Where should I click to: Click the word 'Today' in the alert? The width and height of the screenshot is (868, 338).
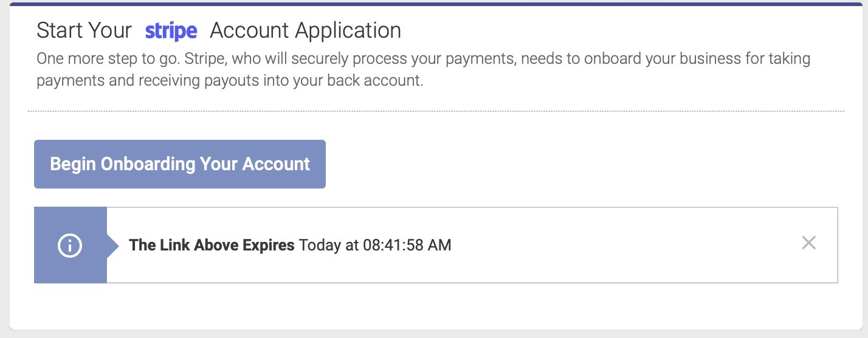(320, 246)
